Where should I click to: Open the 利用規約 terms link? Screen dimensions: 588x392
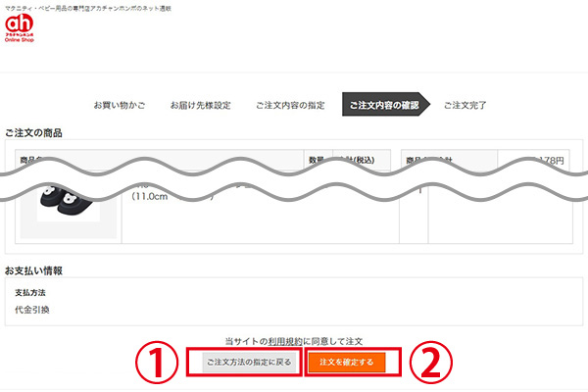285,341
